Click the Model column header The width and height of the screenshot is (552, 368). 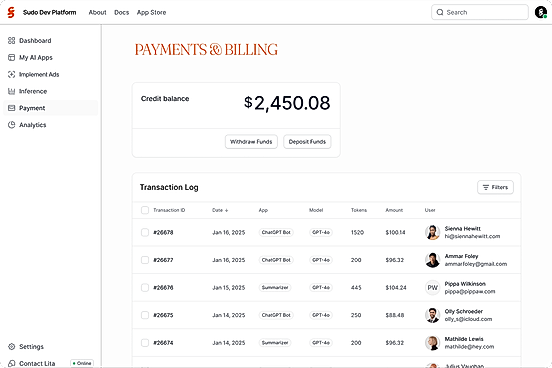pyautogui.click(x=316, y=210)
